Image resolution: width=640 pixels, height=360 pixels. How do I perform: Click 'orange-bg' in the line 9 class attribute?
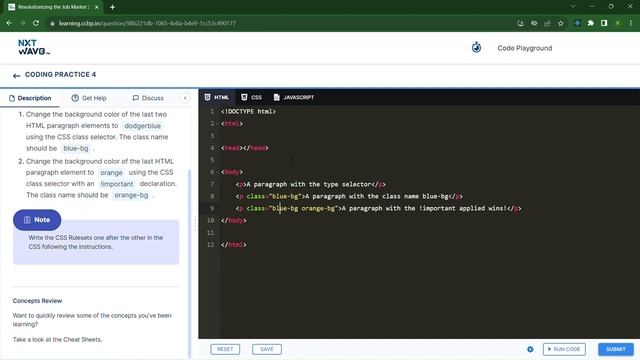[x=318, y=209]
